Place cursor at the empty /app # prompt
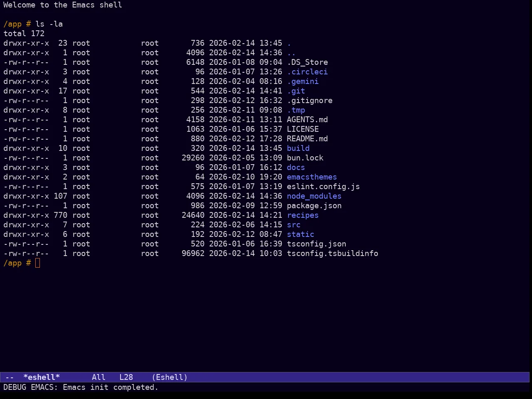The image size is (532, 399). click(x=38, y=263)
